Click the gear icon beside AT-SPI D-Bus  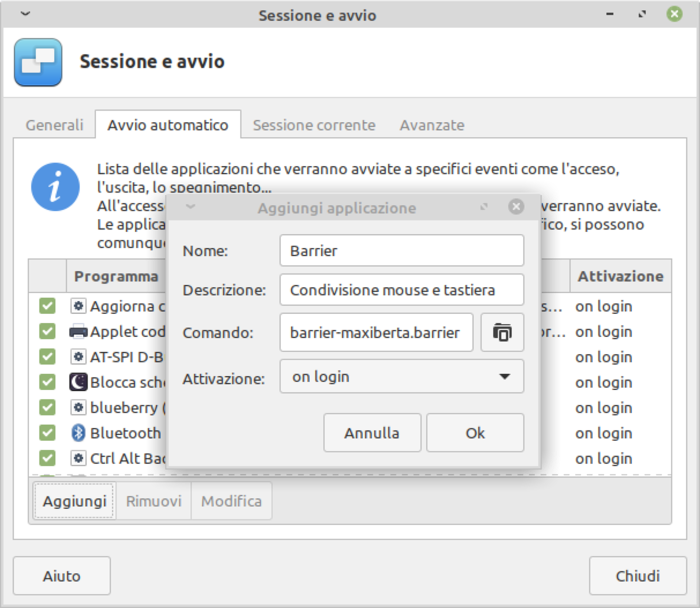tap(78, 357)
